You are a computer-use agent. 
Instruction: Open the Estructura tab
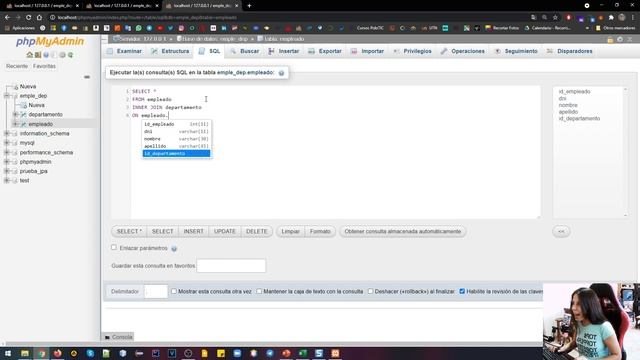point(170,51)
